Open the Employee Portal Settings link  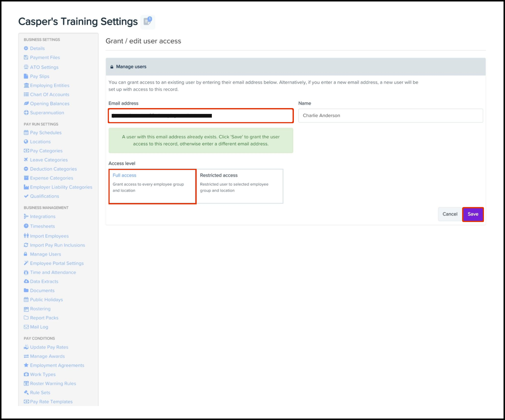point(57,263)
